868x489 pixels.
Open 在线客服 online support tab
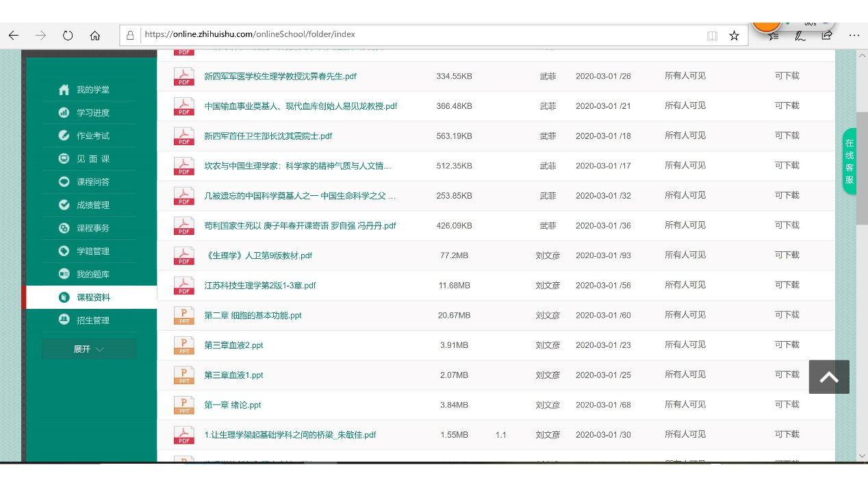849,161
